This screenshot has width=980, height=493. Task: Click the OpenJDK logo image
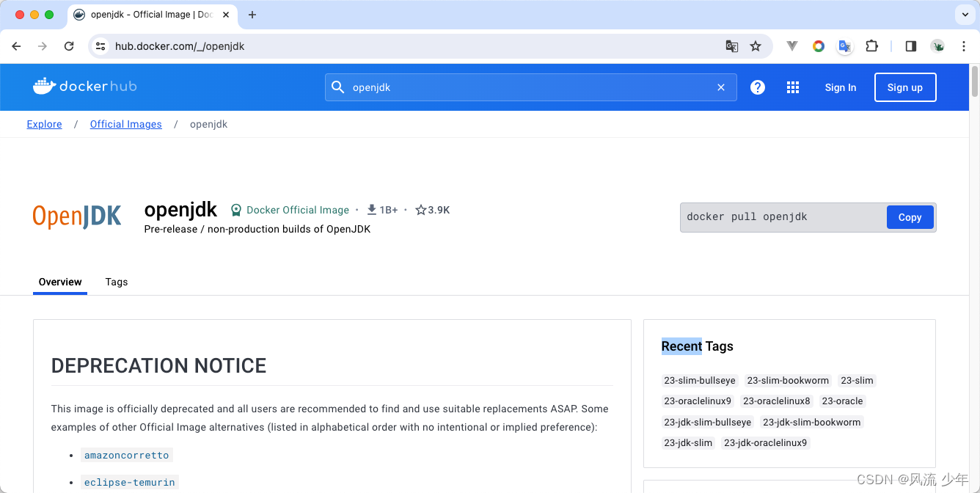coord(77,217)
